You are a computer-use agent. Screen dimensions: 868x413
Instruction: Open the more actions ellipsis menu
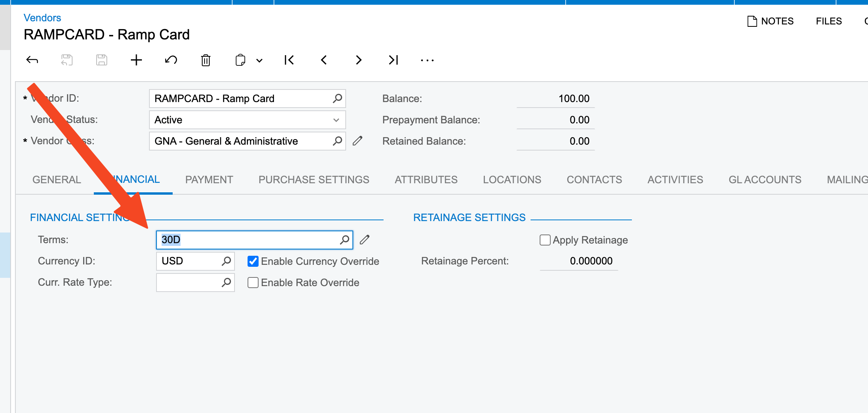pos(427,60)
